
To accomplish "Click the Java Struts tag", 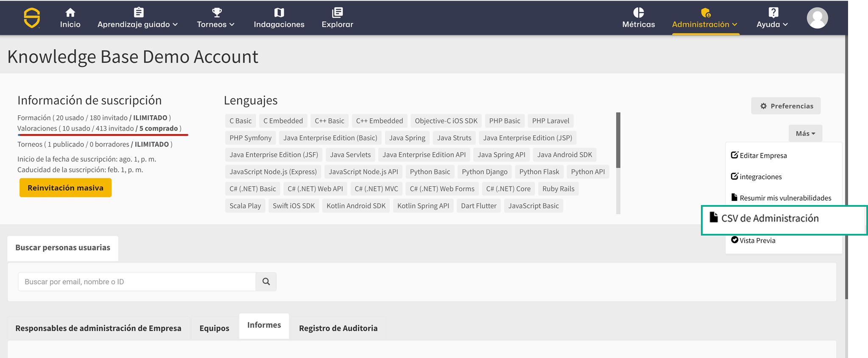I will (454, 138).
